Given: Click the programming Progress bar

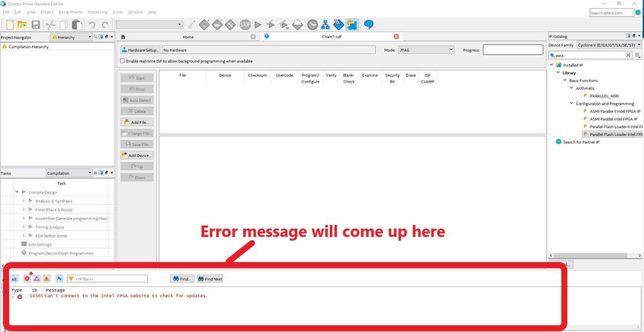Looking at the screenshot, I should [x=513, y=50].
